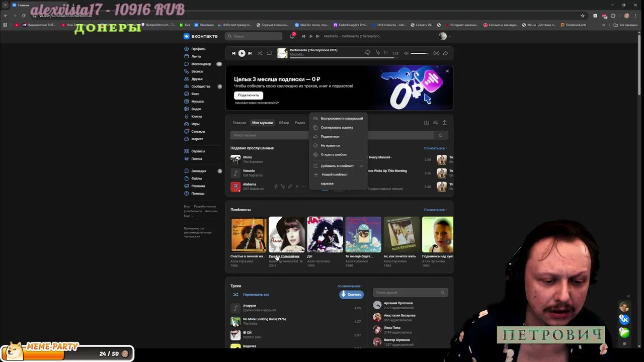Share the current track via arrow icon
The height and width of the screenshot is (362, 644).
point(445,53)
